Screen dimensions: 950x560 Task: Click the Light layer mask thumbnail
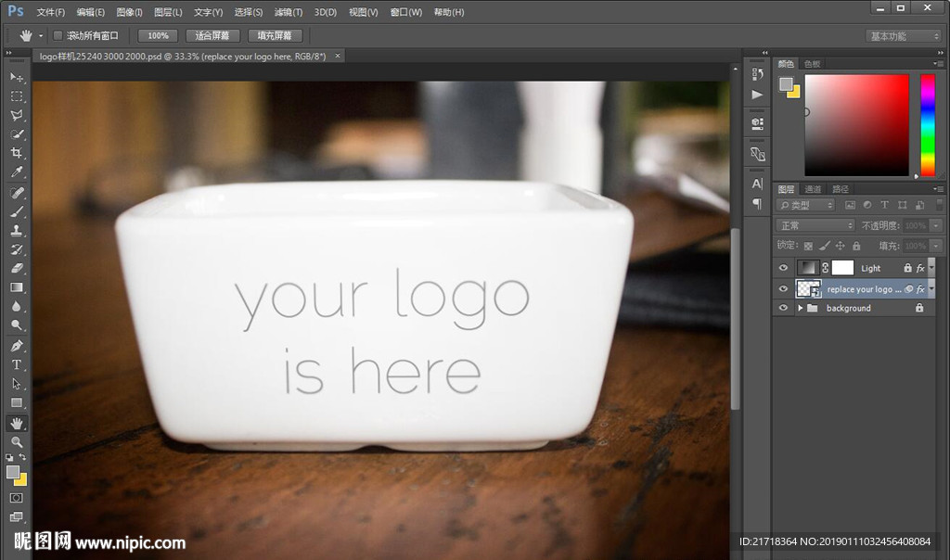[x=841, y=268]
